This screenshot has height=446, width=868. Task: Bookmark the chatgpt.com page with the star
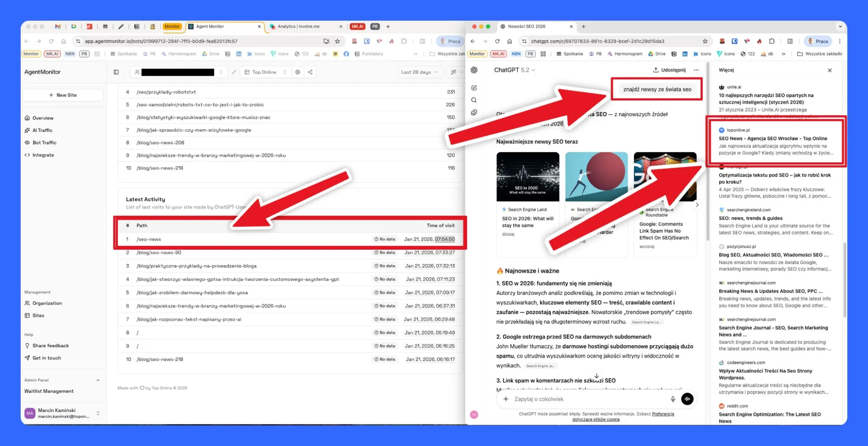coord(705,41)
